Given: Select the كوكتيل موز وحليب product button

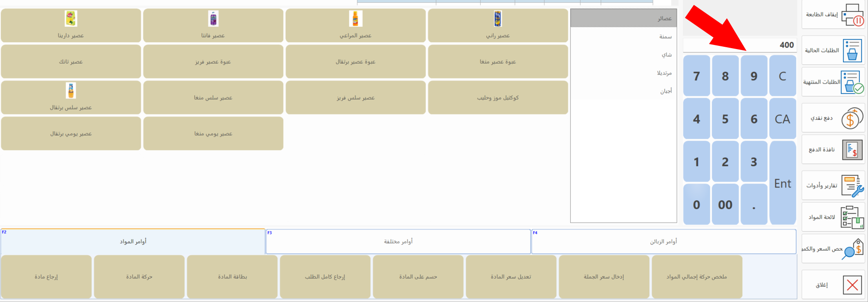Looking at the screenshot, I should (498, 98).
